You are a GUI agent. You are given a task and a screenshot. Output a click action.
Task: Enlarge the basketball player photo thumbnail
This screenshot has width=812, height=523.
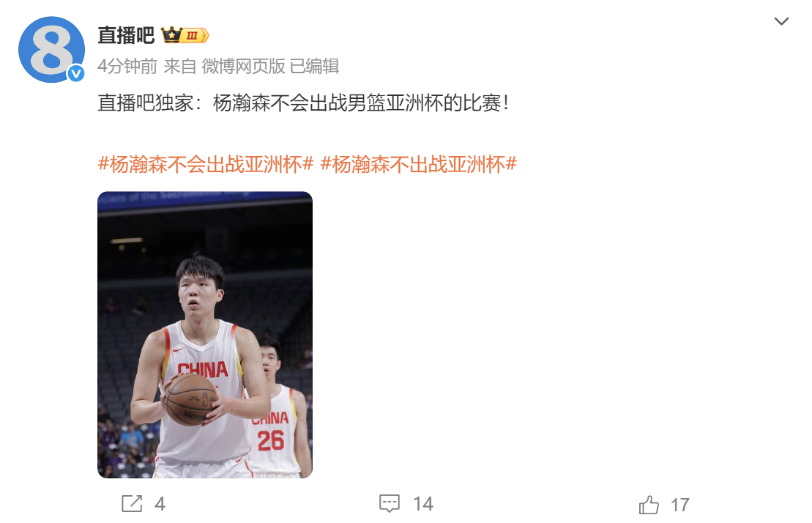point(205,335)
